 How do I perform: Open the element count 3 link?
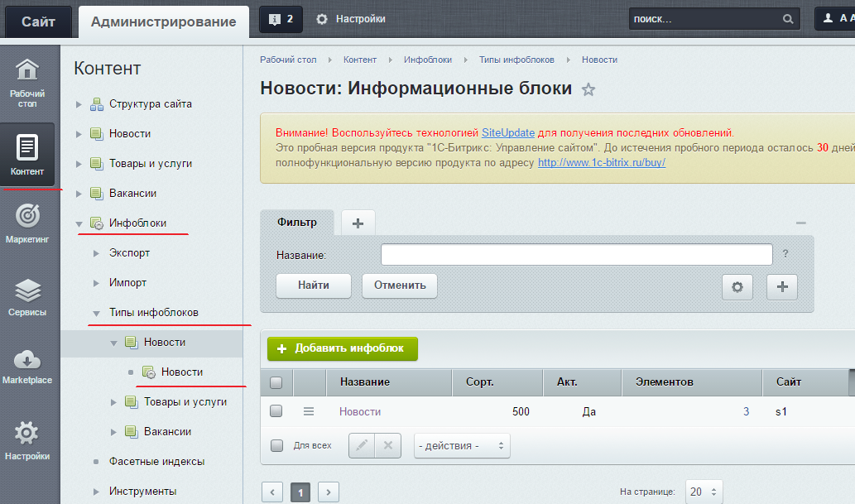(x=746, y=412)
